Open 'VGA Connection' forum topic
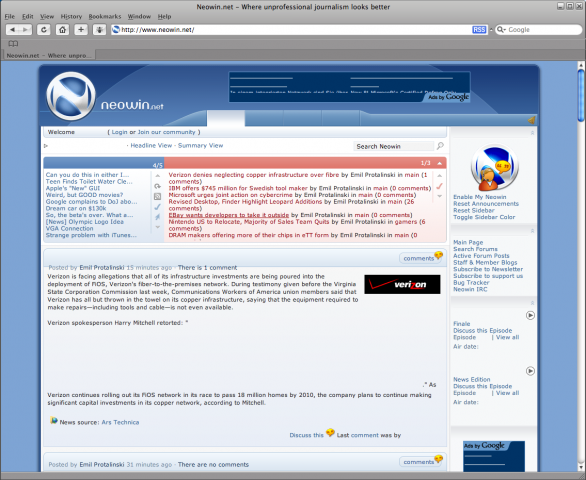586x480 pixels. pyautogui.click(x=70, y=228)
